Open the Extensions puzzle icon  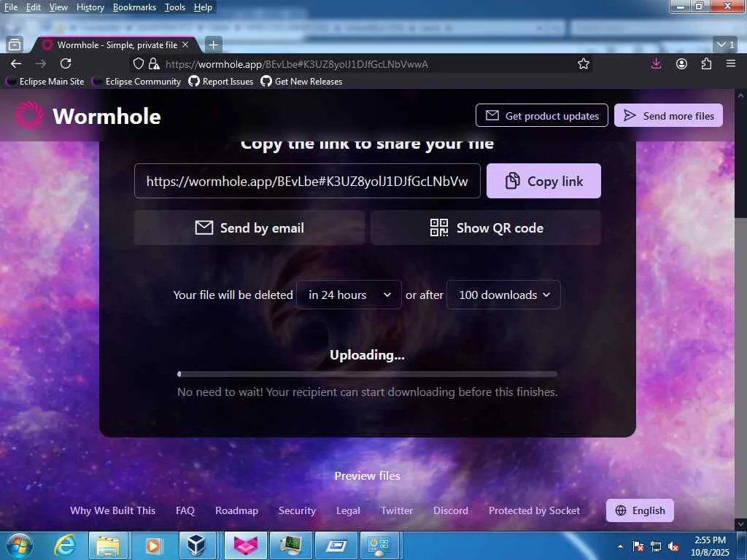point(706,64)
